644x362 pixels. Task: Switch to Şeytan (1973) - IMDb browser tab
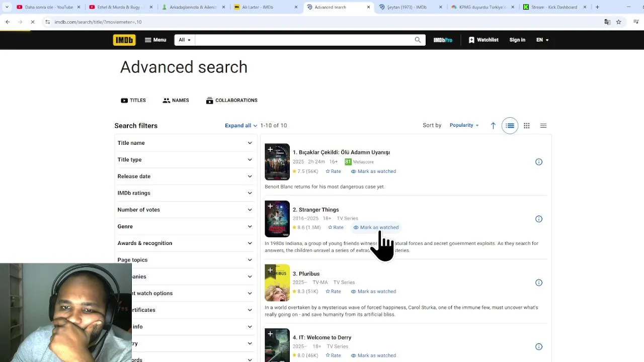[410, 7]
